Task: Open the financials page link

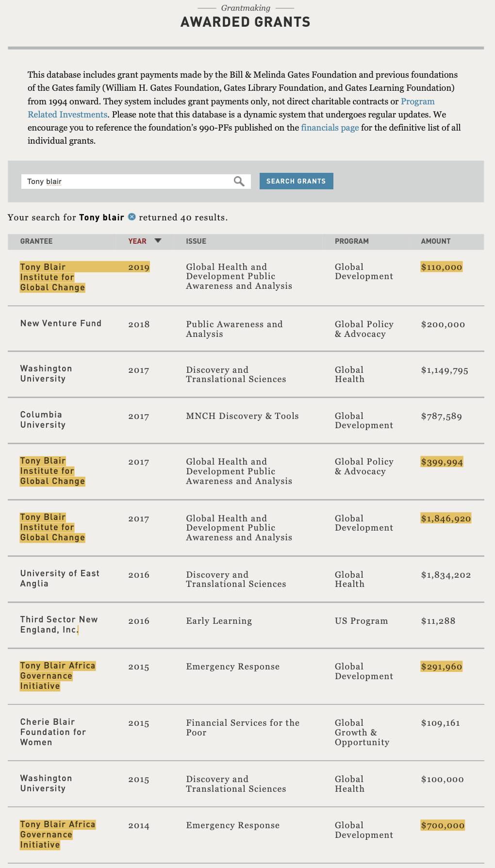Action: click(330, 127)
